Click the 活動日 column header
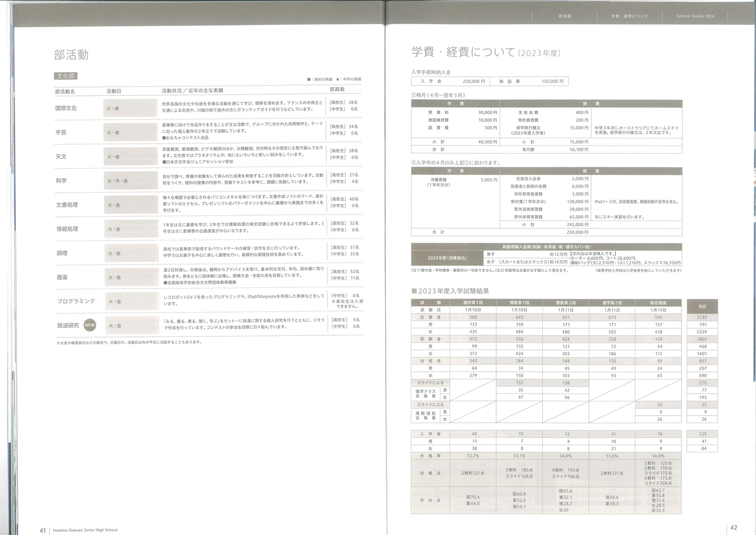756x535 pixels. [x=114, y=91]
